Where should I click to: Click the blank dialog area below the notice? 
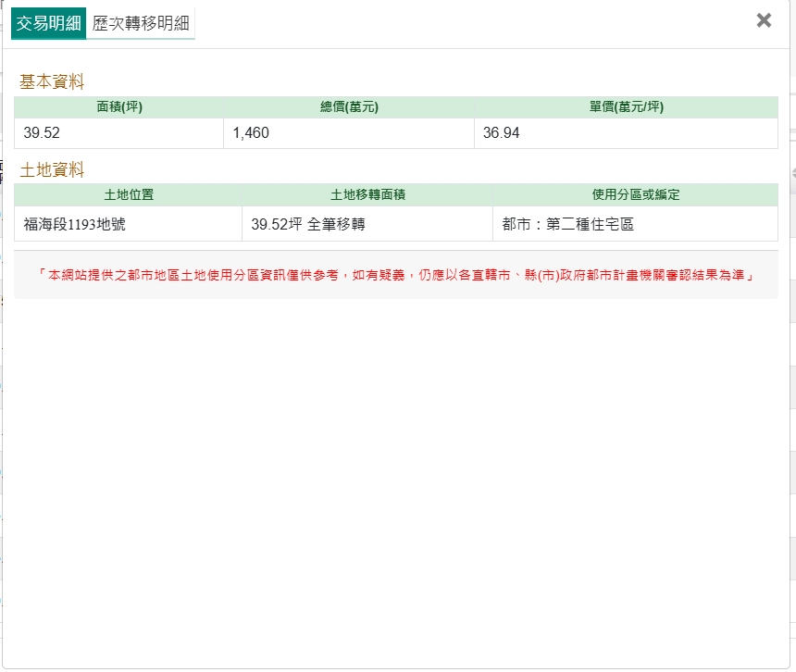[396, 463]
